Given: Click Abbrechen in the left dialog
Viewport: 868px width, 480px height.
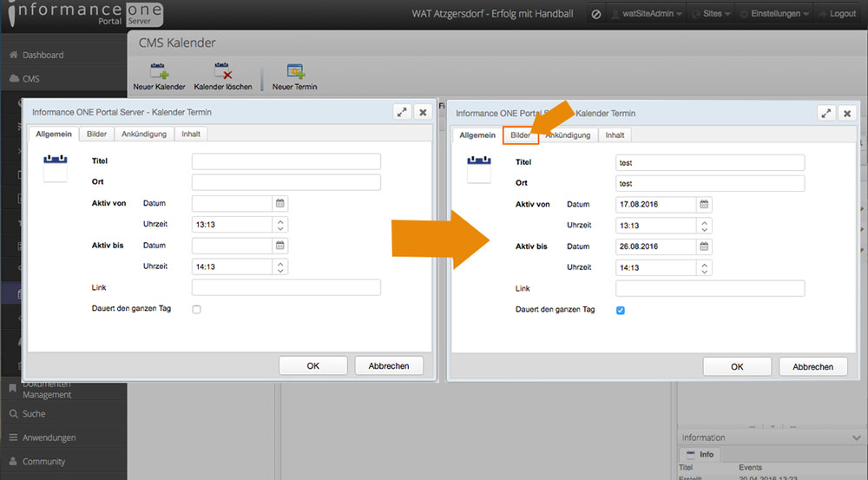Looking at the screenshot, I should pyautogui.click(x=389, y=366).
